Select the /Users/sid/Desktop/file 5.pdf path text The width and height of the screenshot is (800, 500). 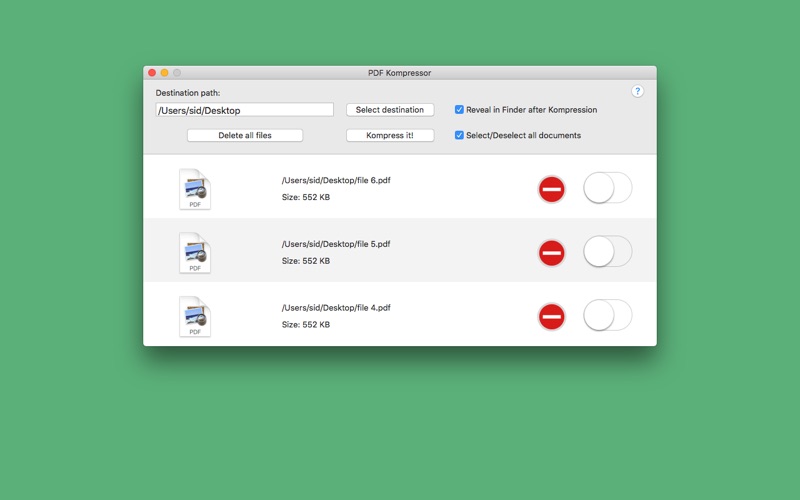click(x=336, y=244)
